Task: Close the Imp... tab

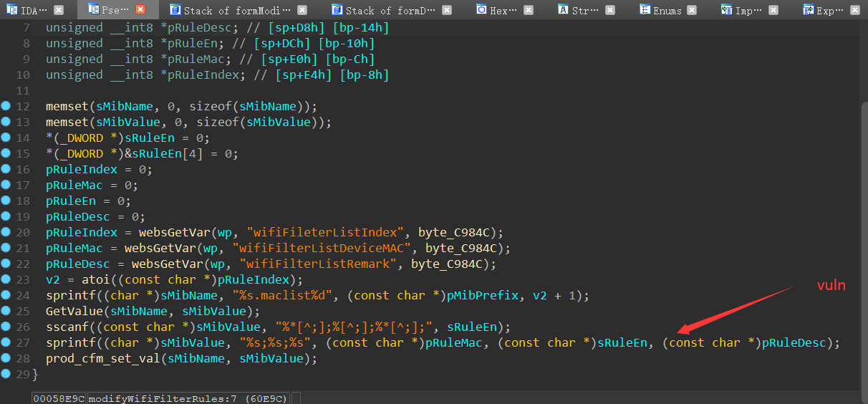Action: [x=774, y=10]
